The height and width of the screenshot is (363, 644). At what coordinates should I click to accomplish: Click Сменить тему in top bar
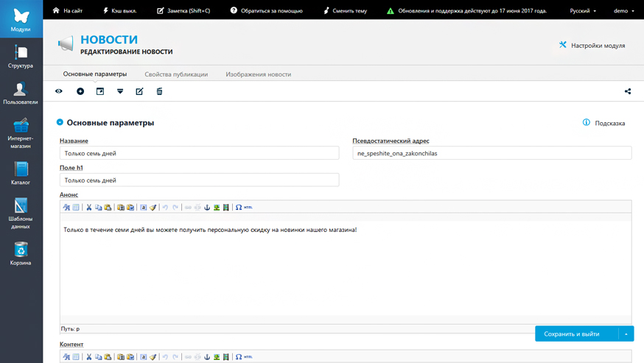[346, 10]
